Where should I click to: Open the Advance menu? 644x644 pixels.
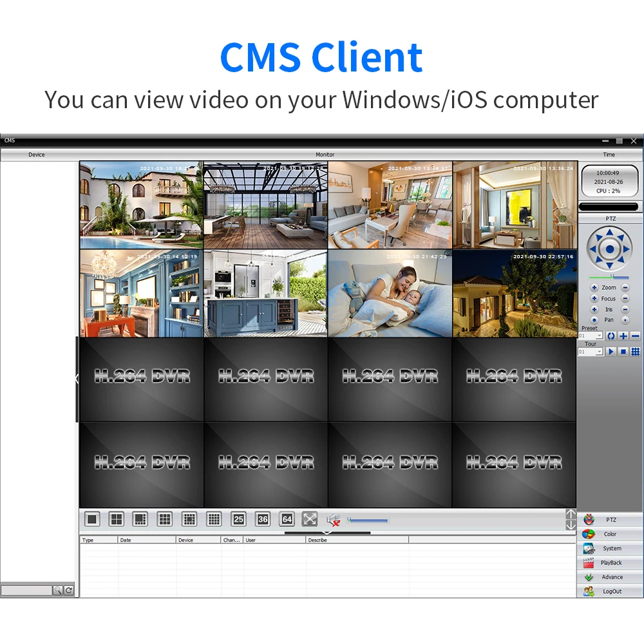[x=611, y=577]
